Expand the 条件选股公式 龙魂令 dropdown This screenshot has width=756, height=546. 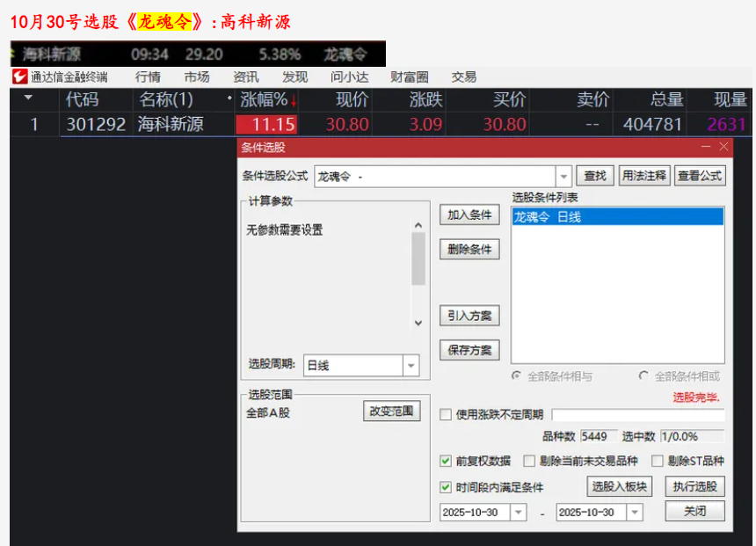tap(563, 177)
